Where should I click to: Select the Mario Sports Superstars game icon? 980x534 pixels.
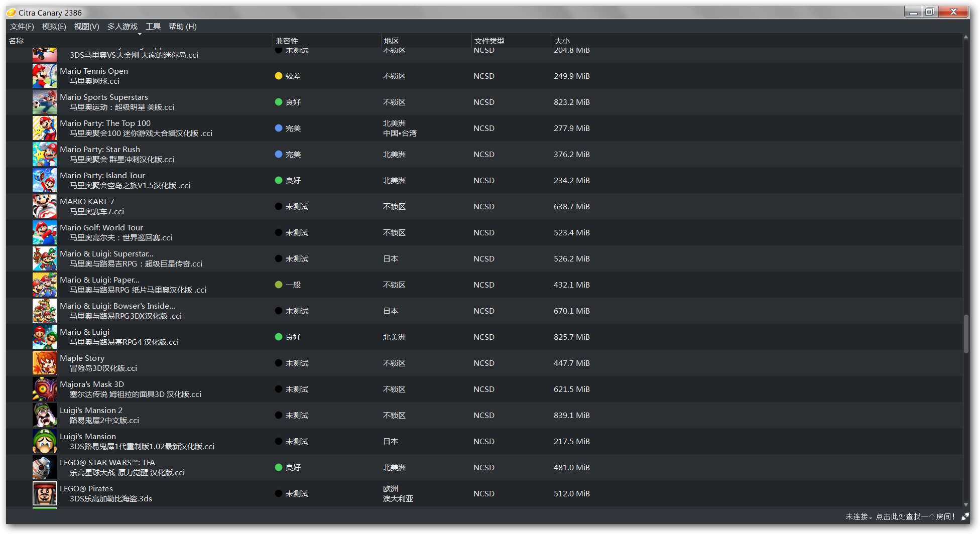(x=45, y=102)
